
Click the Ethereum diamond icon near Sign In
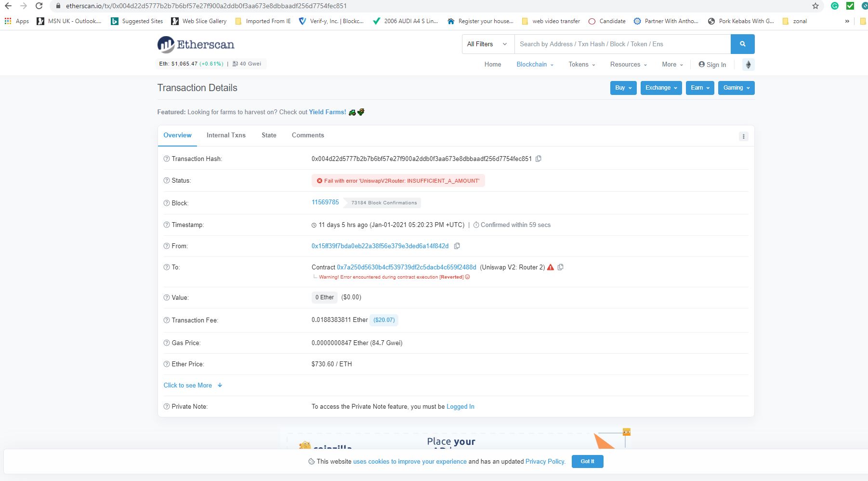point(748,64)
